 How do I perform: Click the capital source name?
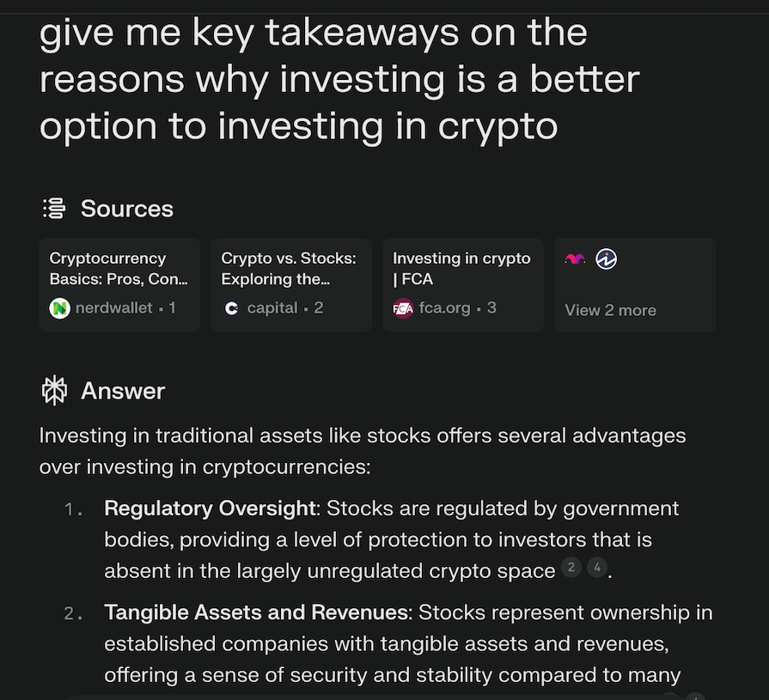[x=272, y=307]
